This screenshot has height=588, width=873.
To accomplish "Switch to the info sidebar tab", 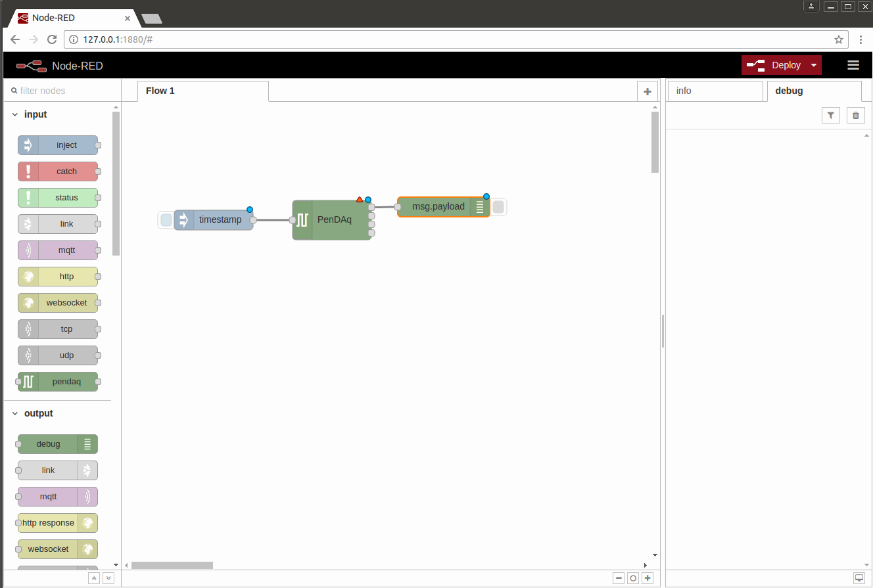I will pos(715,91).
